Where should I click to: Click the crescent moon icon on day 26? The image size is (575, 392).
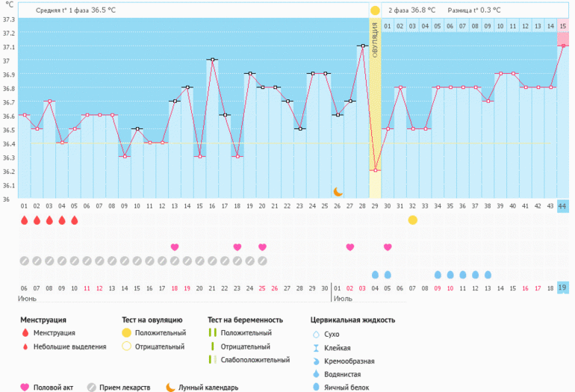(x=338, y=192)
